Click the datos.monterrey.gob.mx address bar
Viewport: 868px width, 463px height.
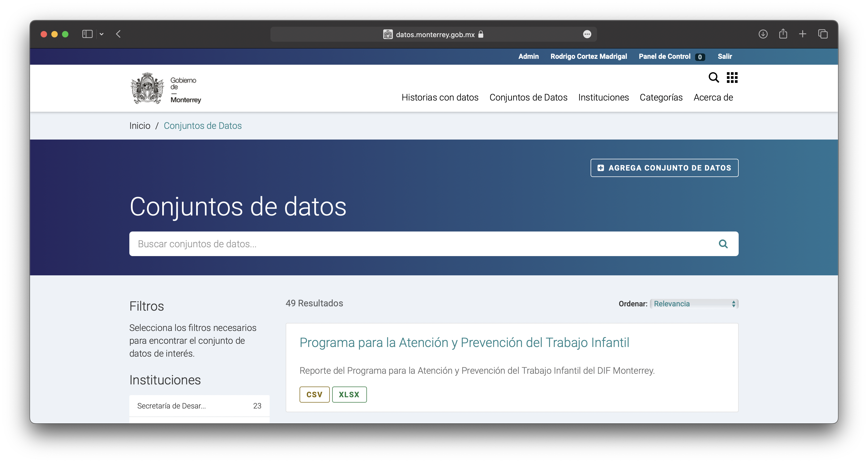(x=433, y=34)
